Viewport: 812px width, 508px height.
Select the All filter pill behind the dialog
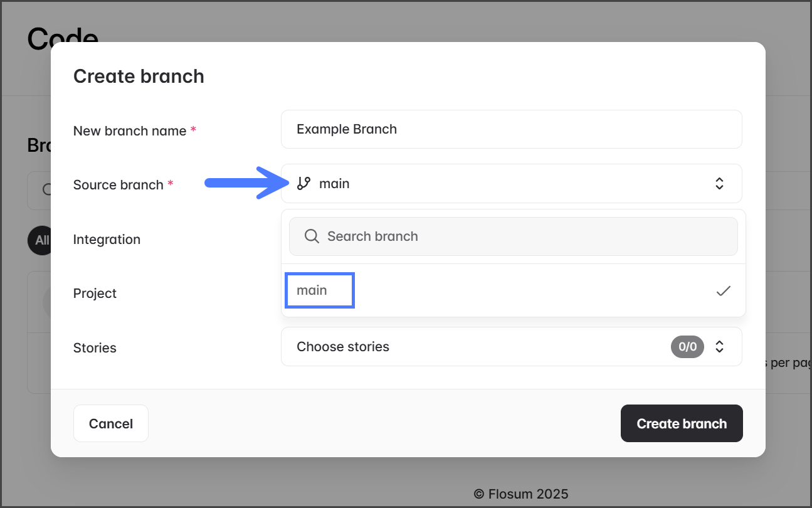point(39,240)
